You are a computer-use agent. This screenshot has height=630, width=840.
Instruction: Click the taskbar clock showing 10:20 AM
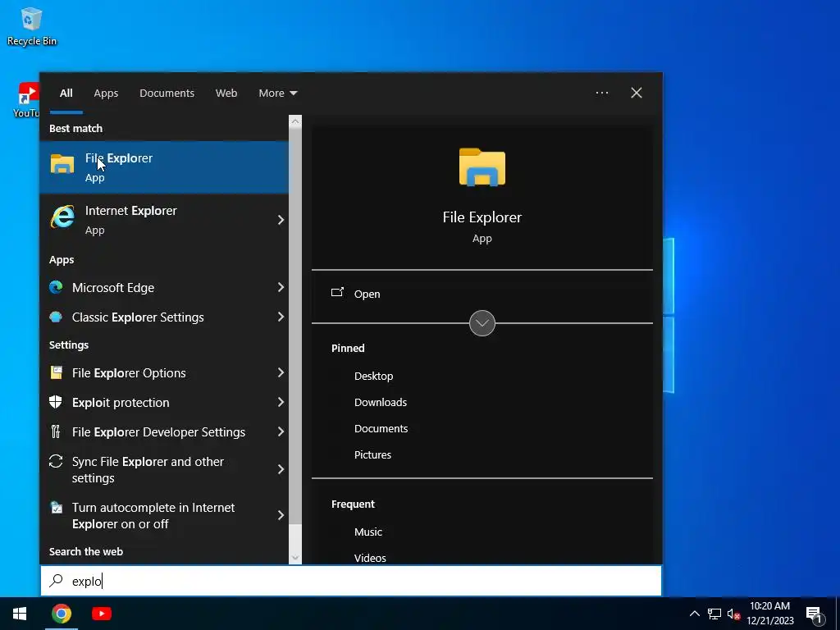(x=769, y=614)
